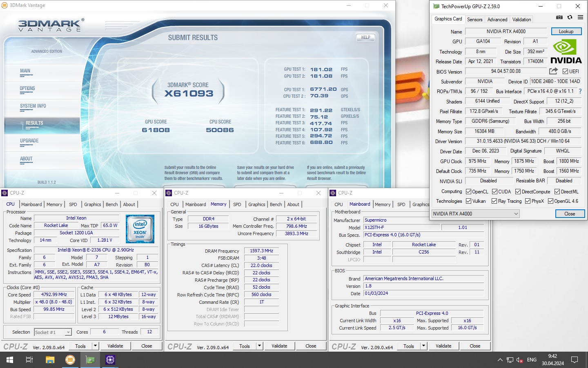Click the Lookup button in GPU-Z
Screen dimensions: 588x368
click(566, 31)
